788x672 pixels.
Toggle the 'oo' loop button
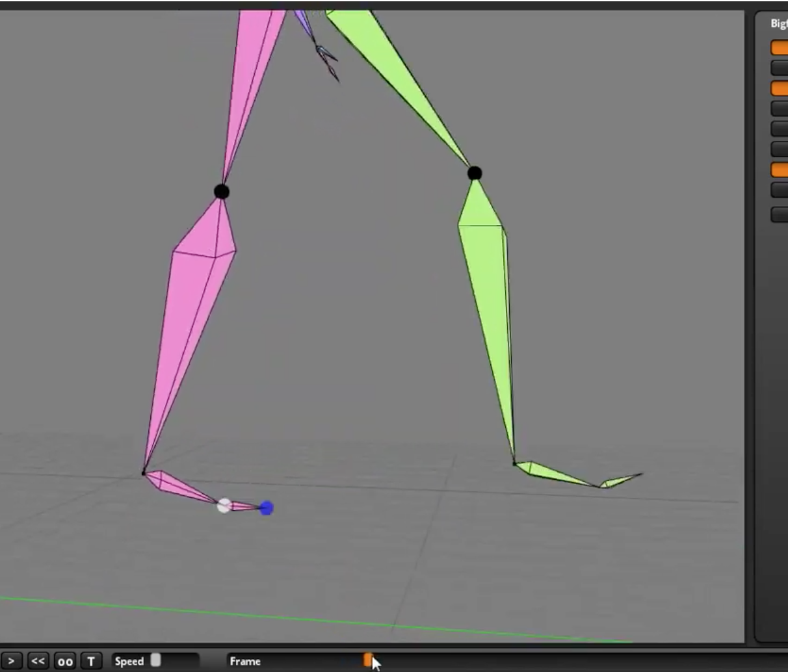tap(65, 661)
